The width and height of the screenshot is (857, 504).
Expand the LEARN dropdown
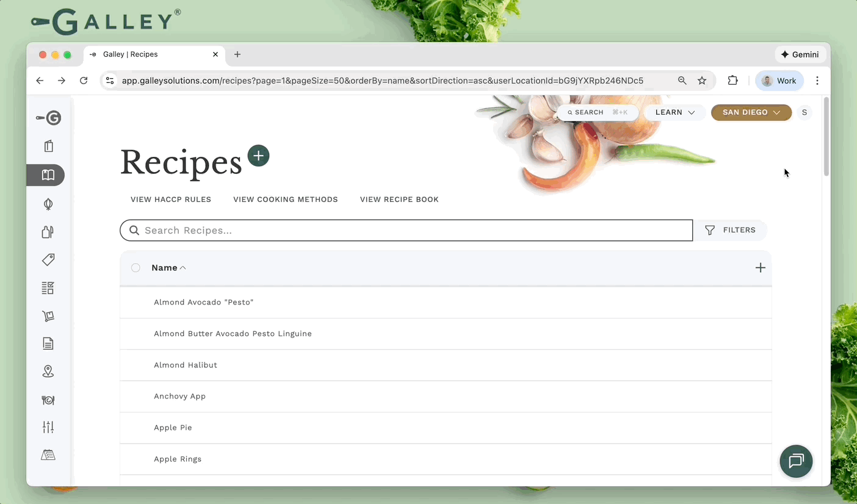[674, 112]
